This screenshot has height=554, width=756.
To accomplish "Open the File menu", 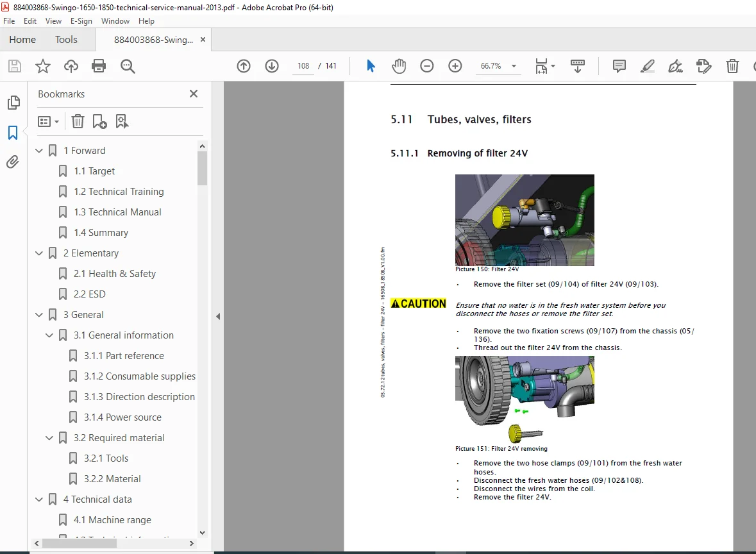I will point(9,21).
